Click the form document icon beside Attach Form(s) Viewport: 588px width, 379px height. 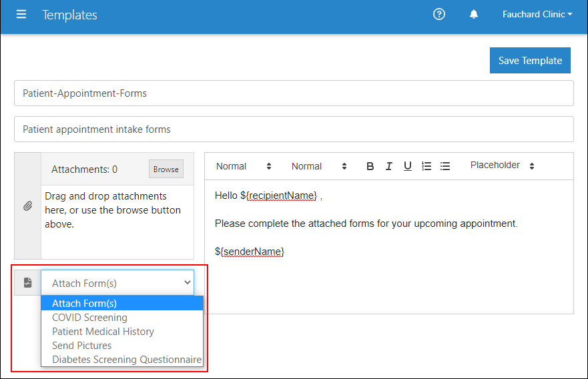coord(28,282)
